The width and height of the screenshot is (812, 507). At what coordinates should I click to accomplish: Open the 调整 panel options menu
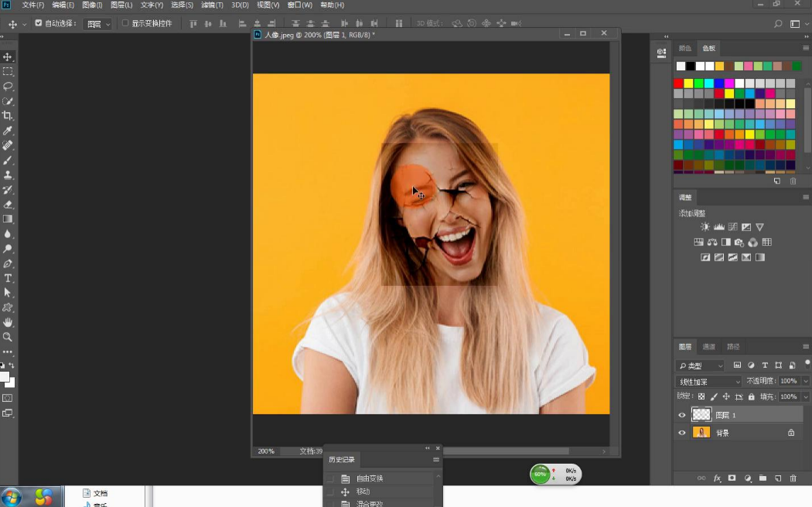click(x=805, y=197)
